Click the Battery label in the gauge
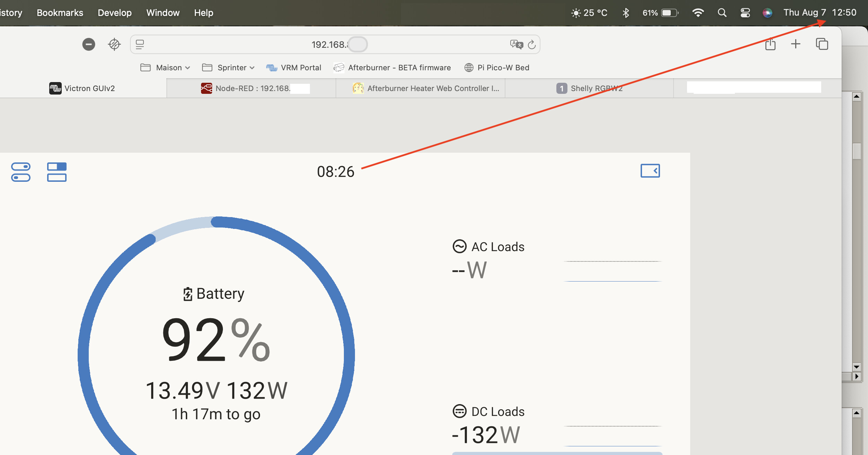The width and height of the screenshot is (868, 455). 220,294
